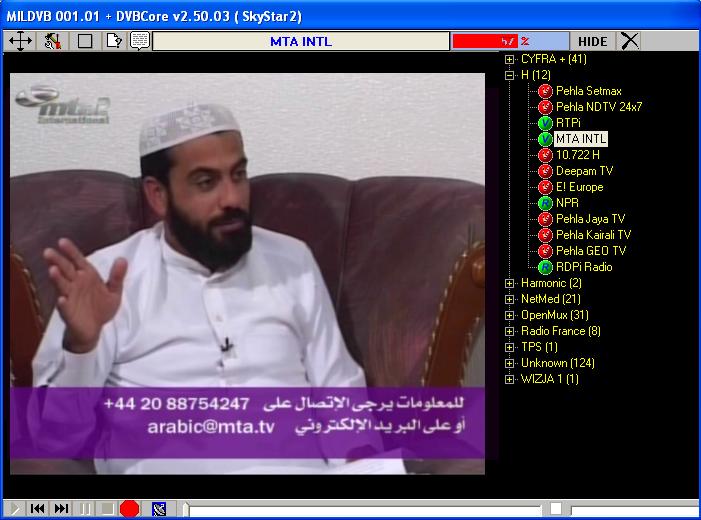Click red icon beside Pehla Jaya TV
The height and width of the screenshot is (520, 701).
point(545,219)
